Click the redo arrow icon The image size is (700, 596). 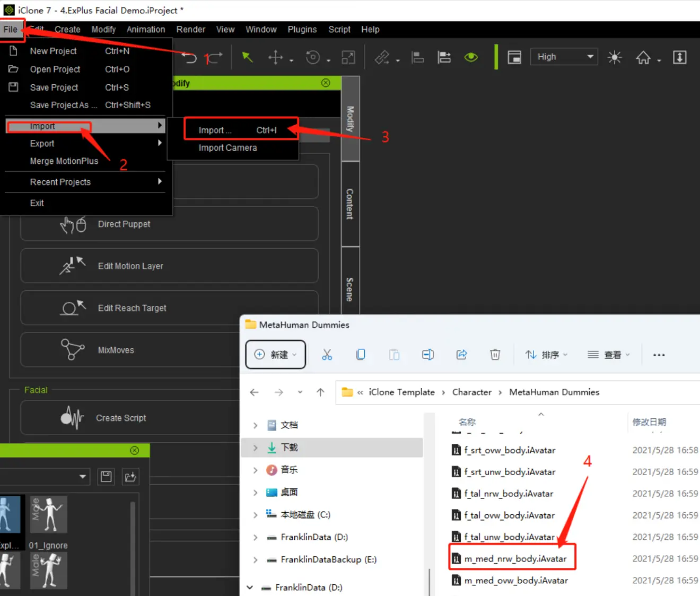click(x=214, y=57)
